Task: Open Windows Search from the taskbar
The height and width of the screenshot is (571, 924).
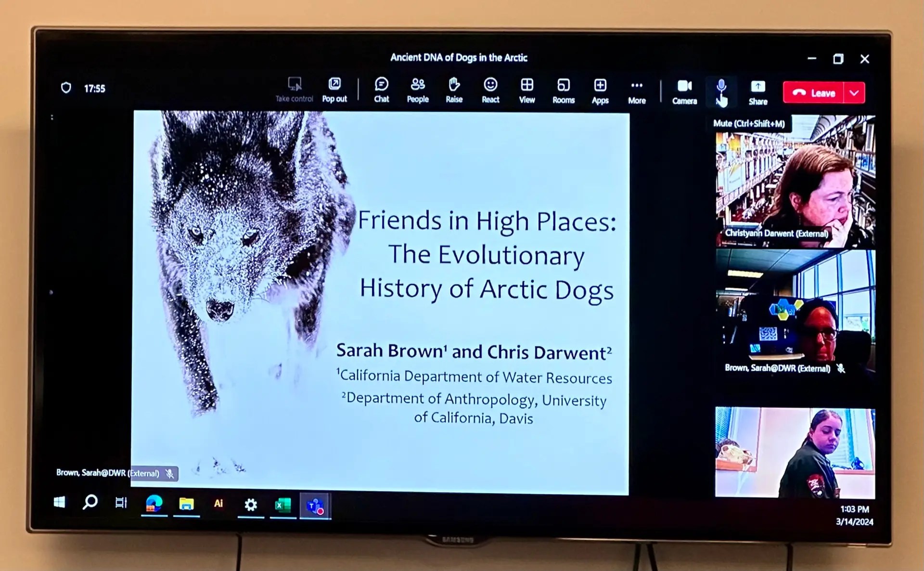Action: tap(90, 504)
